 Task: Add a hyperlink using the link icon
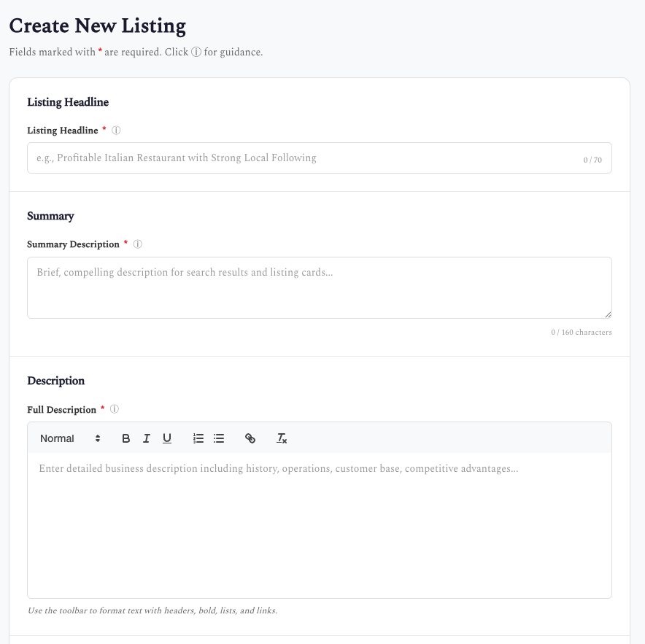[x=250, y=438]
